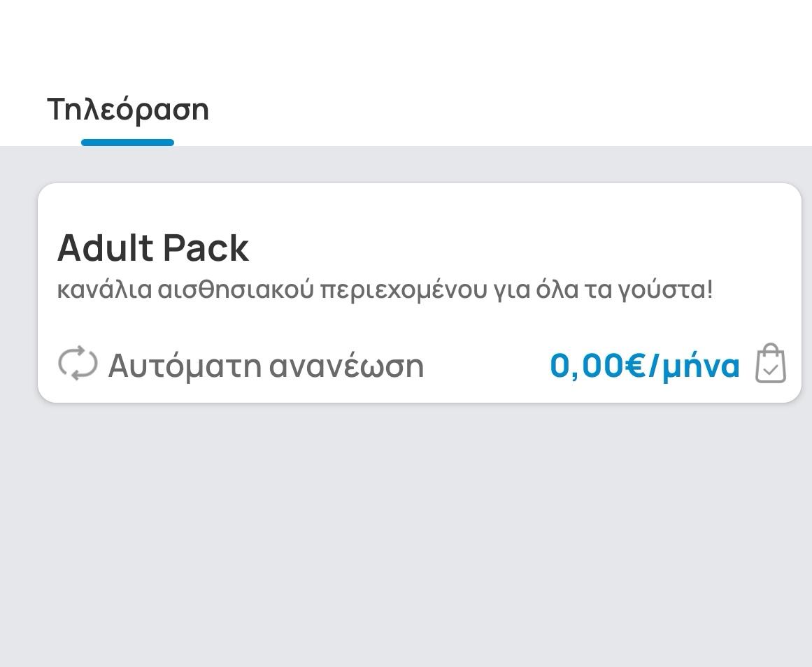
Task: Tap the monthly price in blue
Action: (645, 365)
